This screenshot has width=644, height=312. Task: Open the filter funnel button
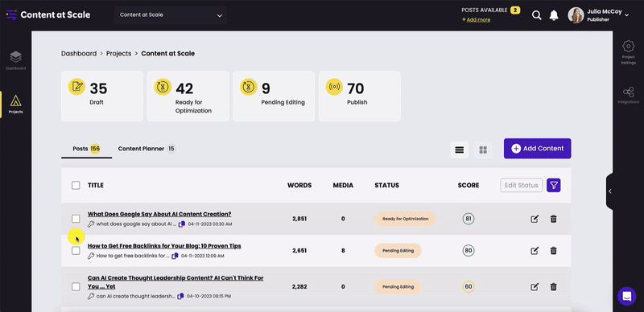554,185
